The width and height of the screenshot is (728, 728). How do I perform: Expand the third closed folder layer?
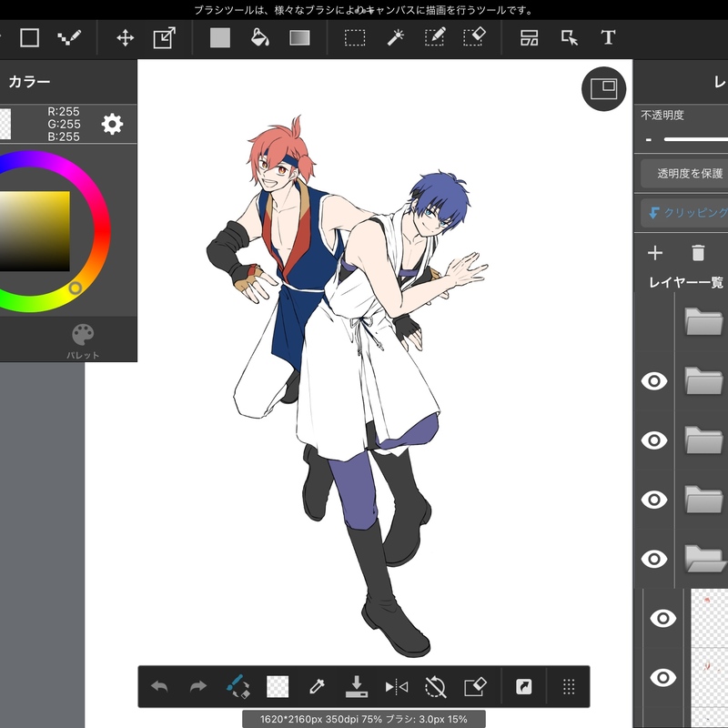[x=703, y=440]
